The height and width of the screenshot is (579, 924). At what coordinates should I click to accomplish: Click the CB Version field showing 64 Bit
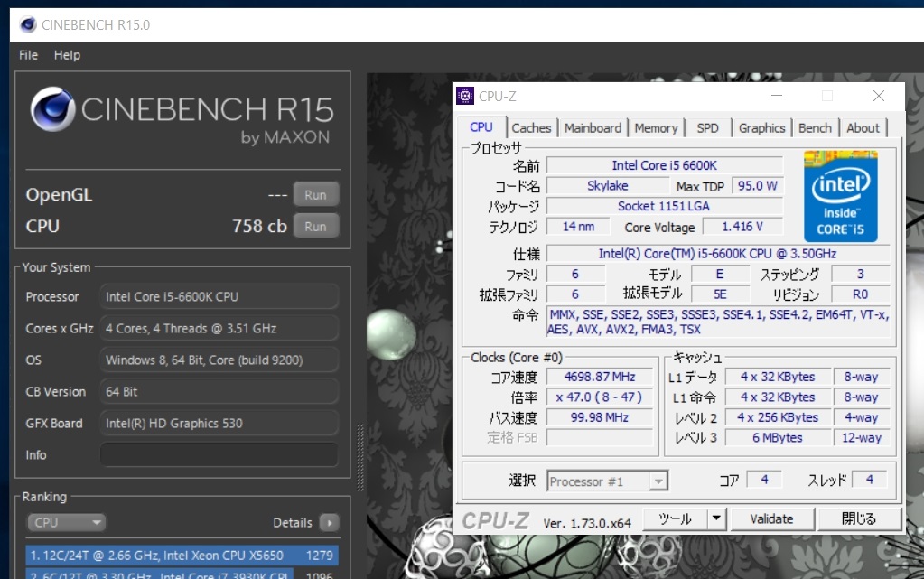[x=219, y=391]
